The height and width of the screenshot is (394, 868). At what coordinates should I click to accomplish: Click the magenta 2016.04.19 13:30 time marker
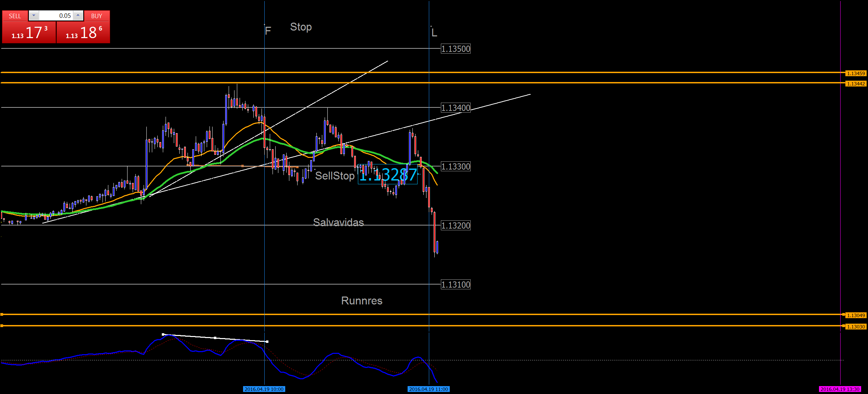tap(840, 389)
